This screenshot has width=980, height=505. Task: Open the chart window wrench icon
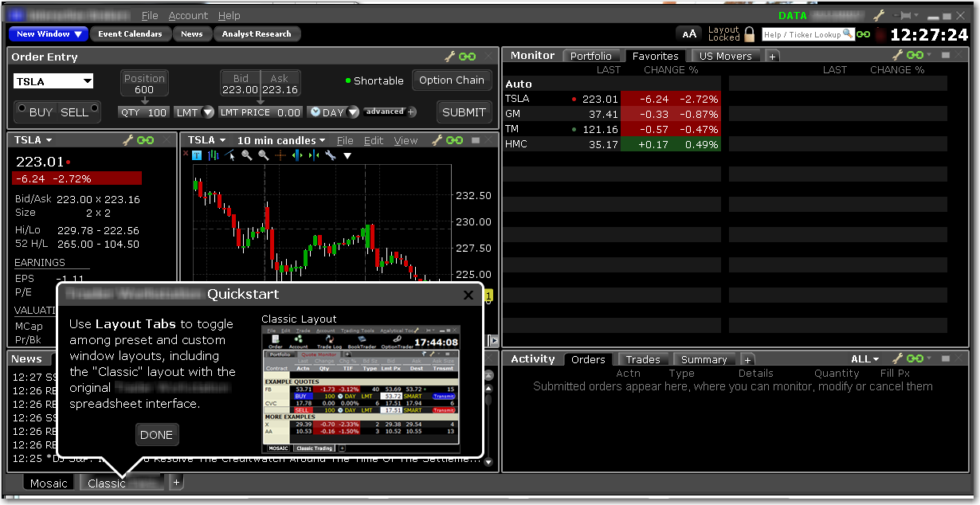point(437,140)
